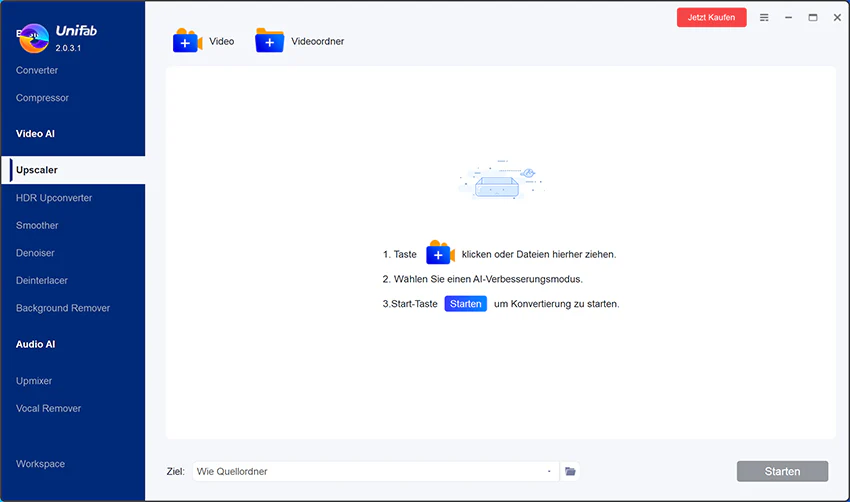Click the Video label in toolbar
The width and height of the screenshot is (850, 502).
pos(222,41)
